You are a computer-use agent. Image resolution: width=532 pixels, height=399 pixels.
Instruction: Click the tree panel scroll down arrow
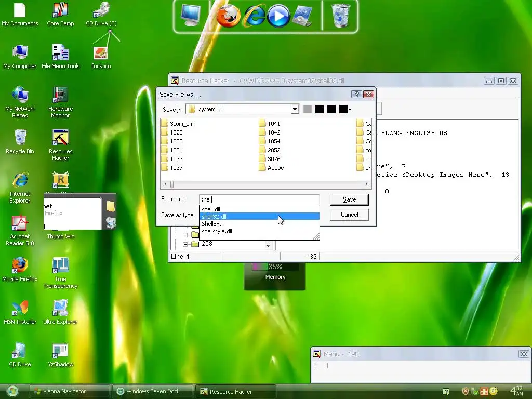(x=268, y=245)
